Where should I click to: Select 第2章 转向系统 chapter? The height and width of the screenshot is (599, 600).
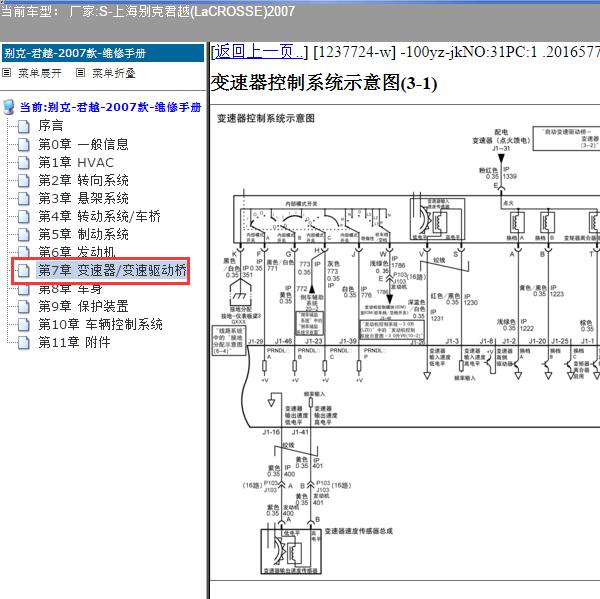83,180
